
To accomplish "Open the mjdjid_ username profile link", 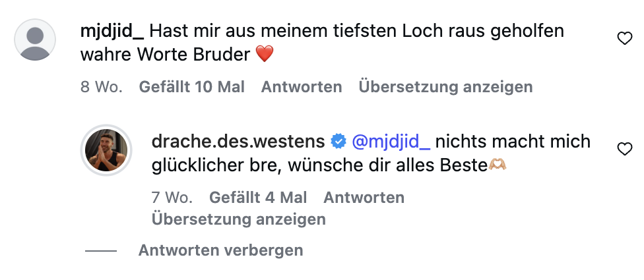I will click(112, 30).
